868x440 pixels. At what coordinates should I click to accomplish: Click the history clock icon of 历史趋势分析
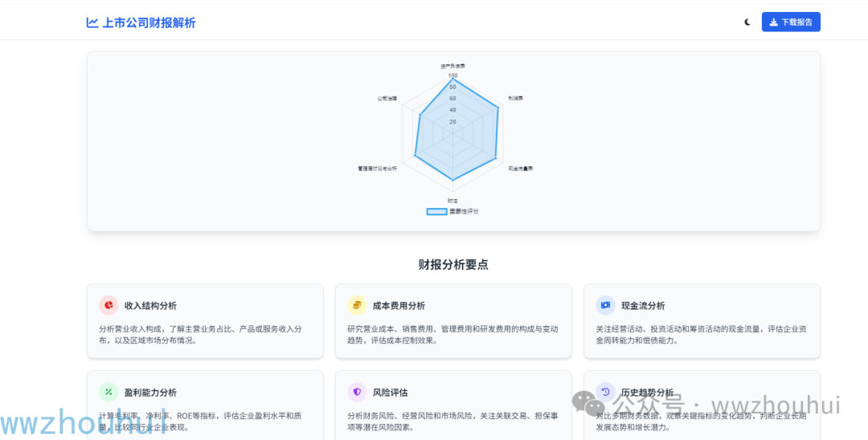pyautogui.click(x=606, y=392)
